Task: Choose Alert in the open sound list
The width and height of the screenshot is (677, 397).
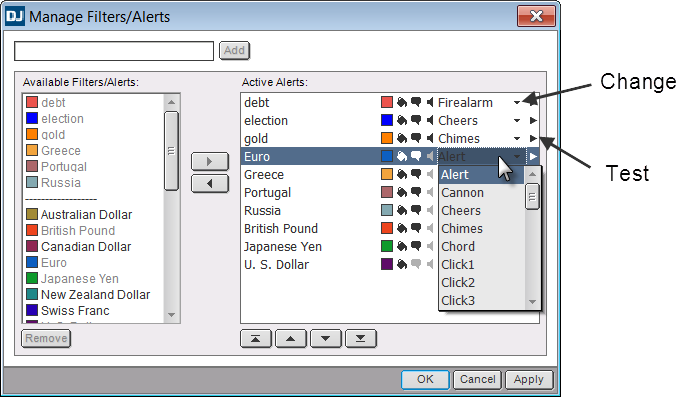Action: pos(481,175)
